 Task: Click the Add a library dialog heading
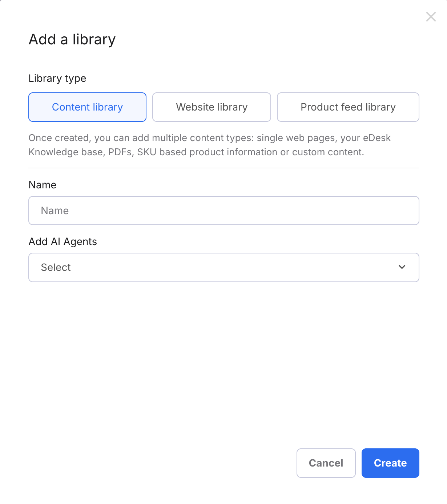click(72, 39)
